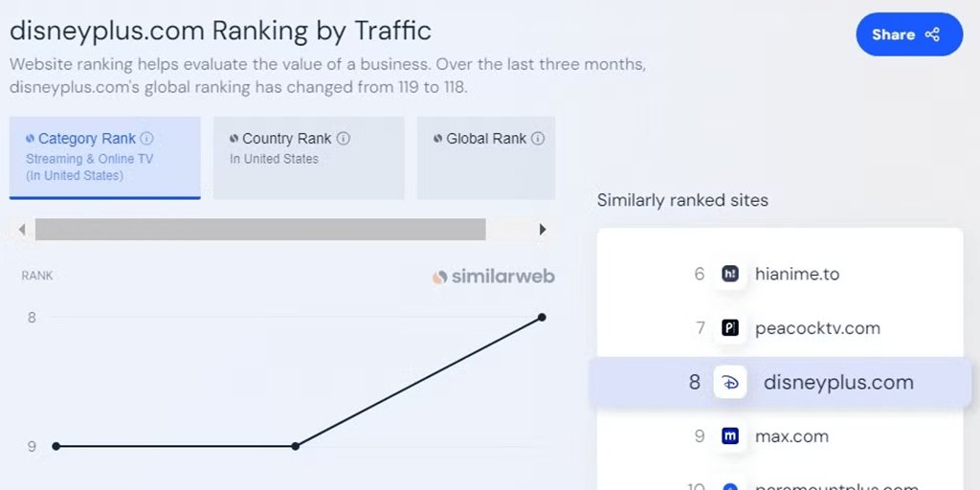Image resolution: width=980 pixels, height=490 pixels.
Task: Click the middle rank 9 chart point
Action: tap(296, 446)
